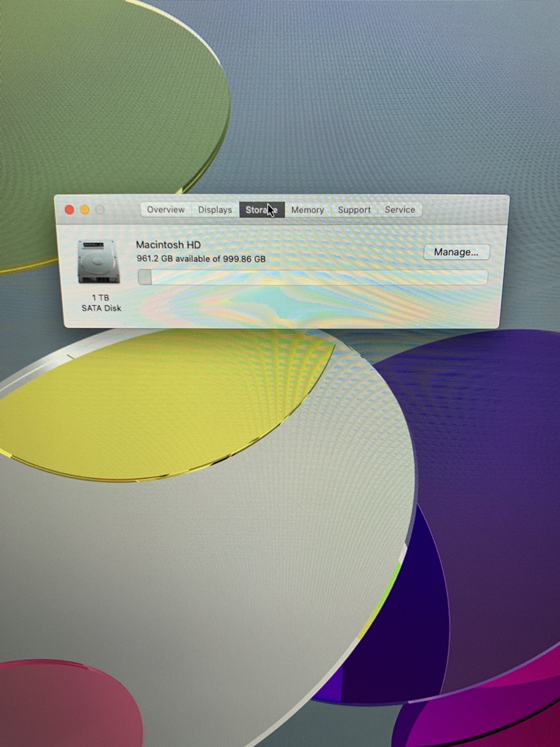Image resolution: width=560 pixels, height=747 pixels.
Task: Click the Manage... button
Action: pos(457,252)
